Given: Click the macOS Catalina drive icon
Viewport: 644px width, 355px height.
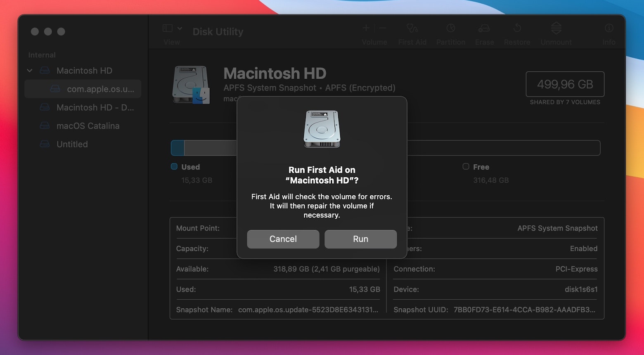Looking at the screenshot, I should (x=45, y=125).
